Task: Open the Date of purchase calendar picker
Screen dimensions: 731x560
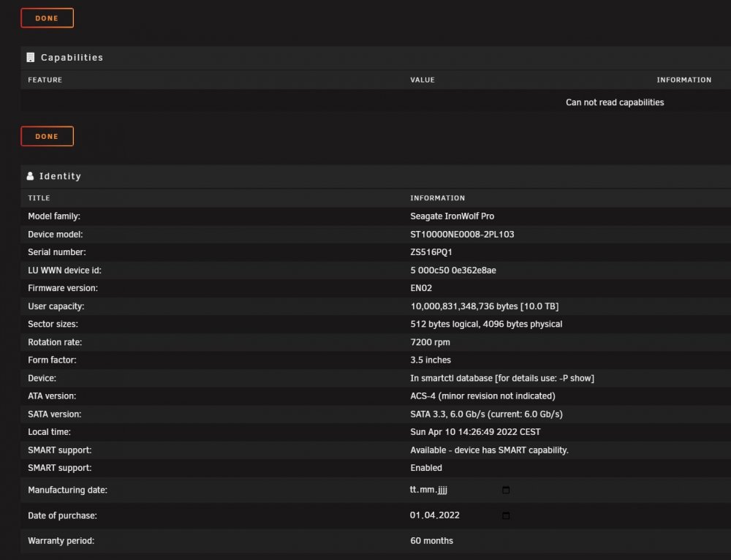Action: (x=506, y=515)
